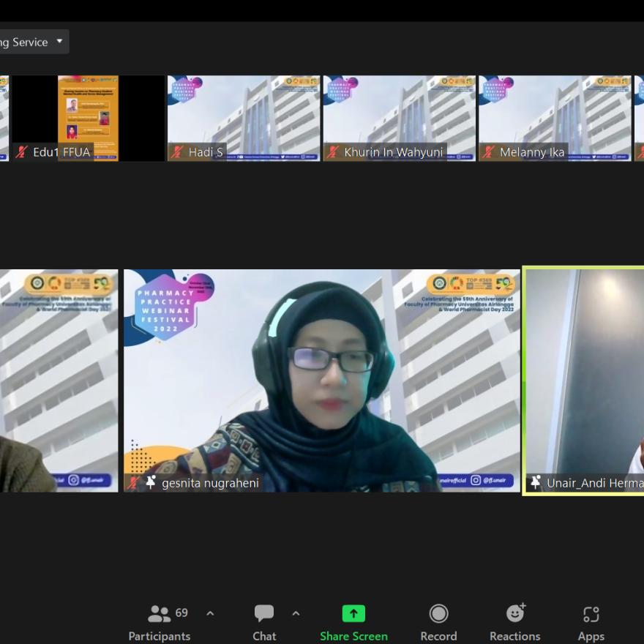Select Melanny Ika video thumbnail
The image size is (644, 644).
[x=555, y=113]
